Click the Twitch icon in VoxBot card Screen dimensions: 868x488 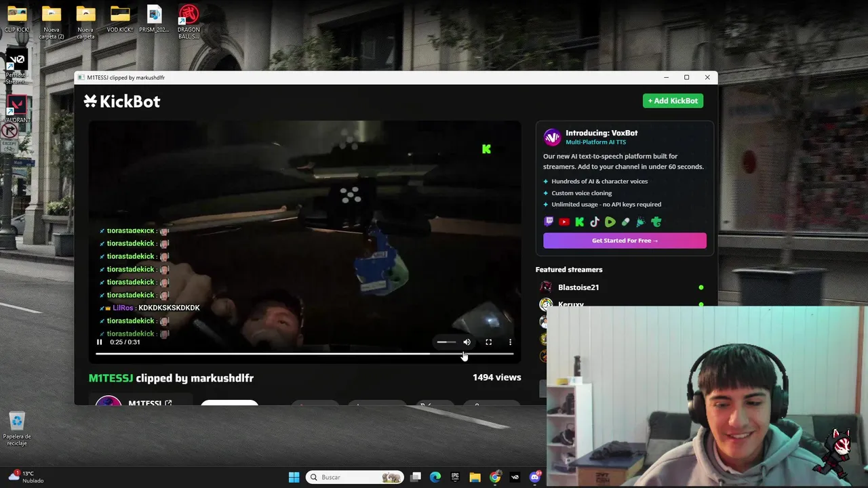click(549, 222)
